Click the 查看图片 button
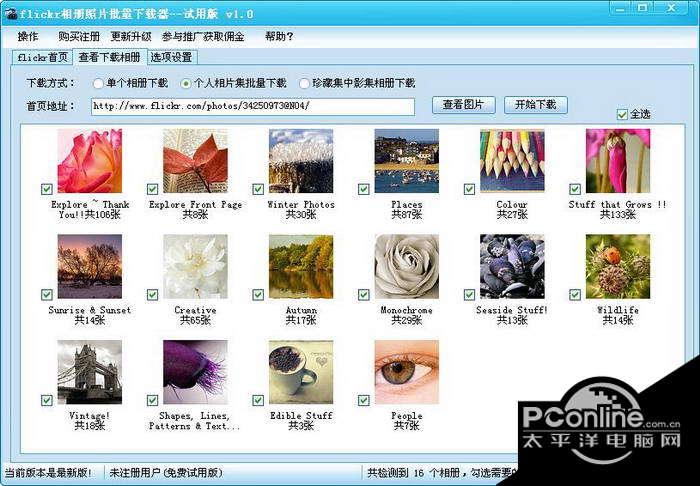This screenshot has width=700, height=486. pos(463,105)
